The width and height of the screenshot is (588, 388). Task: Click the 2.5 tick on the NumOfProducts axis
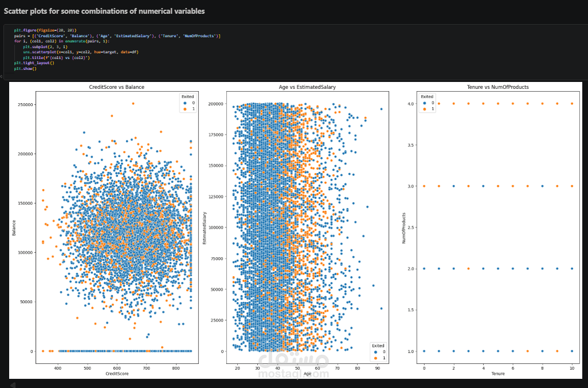click(410, 228)
